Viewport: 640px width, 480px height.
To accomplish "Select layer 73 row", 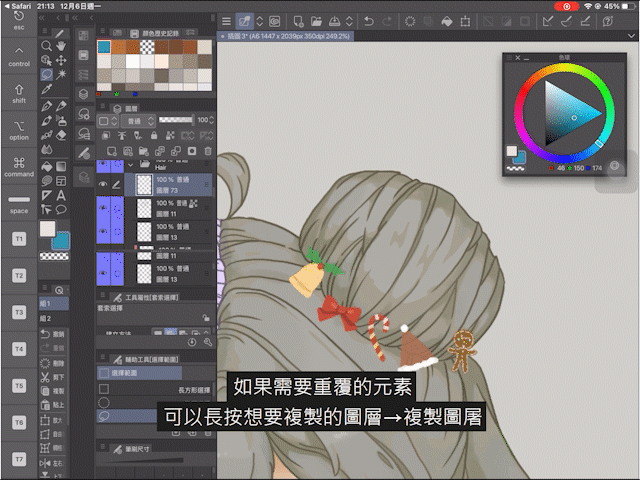I will pos(168,184).
